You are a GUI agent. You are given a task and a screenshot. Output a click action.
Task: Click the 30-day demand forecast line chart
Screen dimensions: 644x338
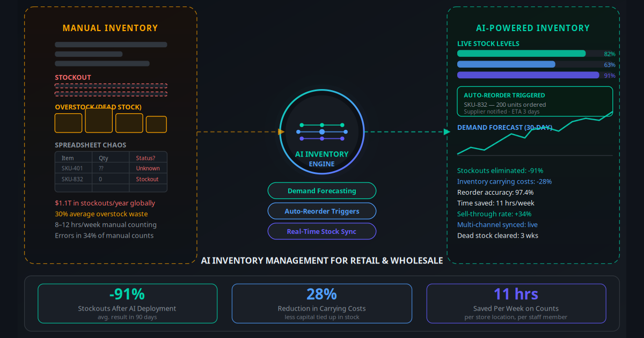[535, 134]
